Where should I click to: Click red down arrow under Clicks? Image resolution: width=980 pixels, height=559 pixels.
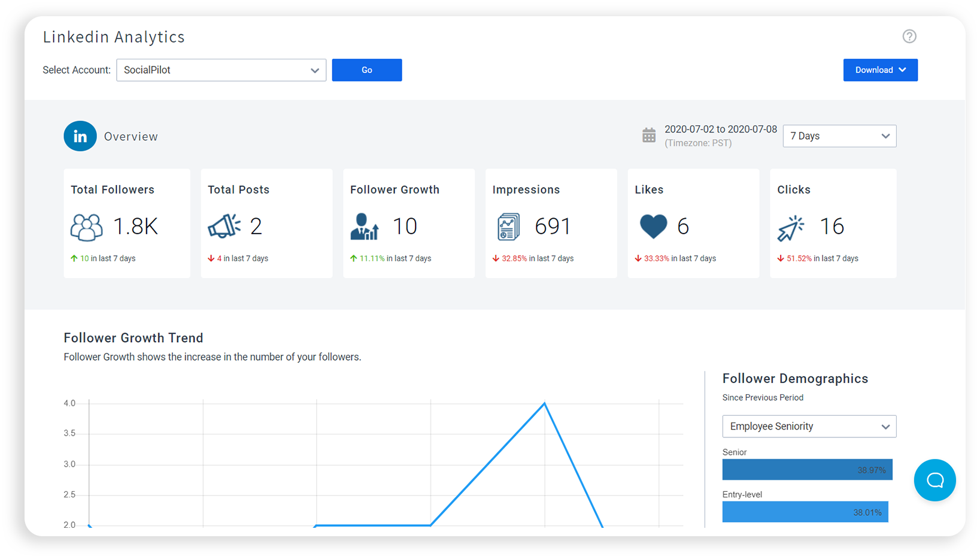(781, 258)
